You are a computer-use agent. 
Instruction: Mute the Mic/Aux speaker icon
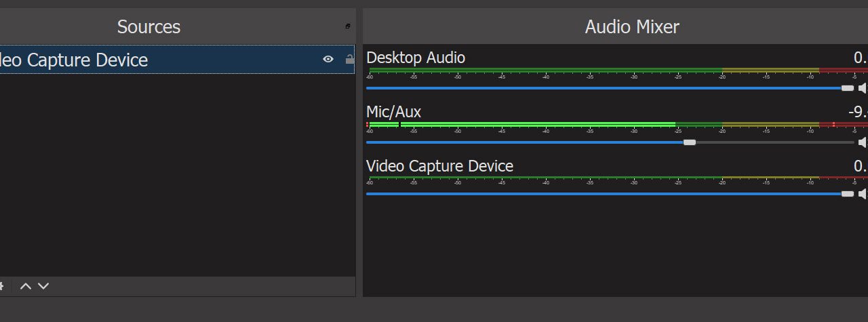(x=863, y=142)
